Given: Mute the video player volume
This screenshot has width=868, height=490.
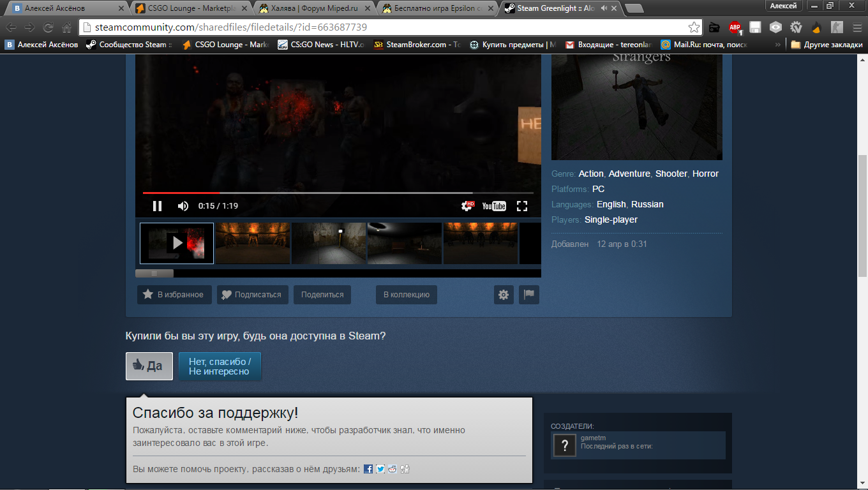Looking at the screenshot, I should 183,205.
